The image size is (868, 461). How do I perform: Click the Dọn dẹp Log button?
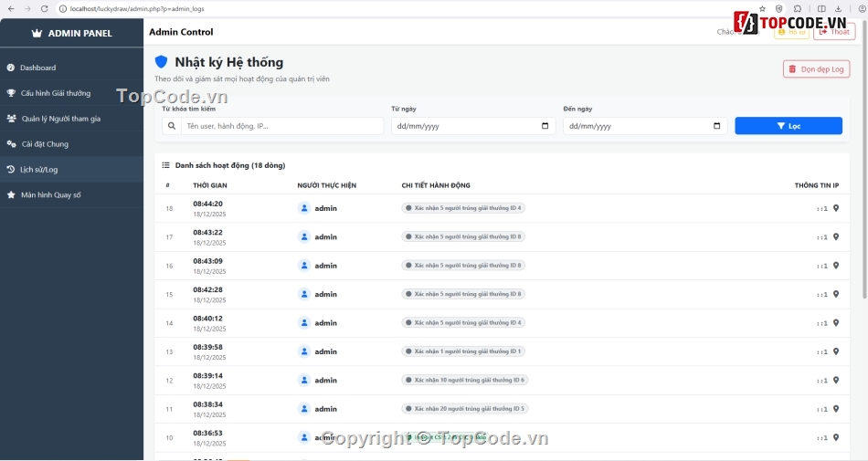click(816, 68)
